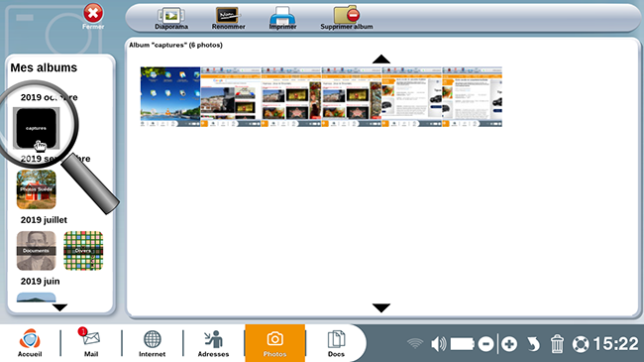The image size is (644, 362).
Task: Show more photos with bottom down arrow
Action: (381, 308)
